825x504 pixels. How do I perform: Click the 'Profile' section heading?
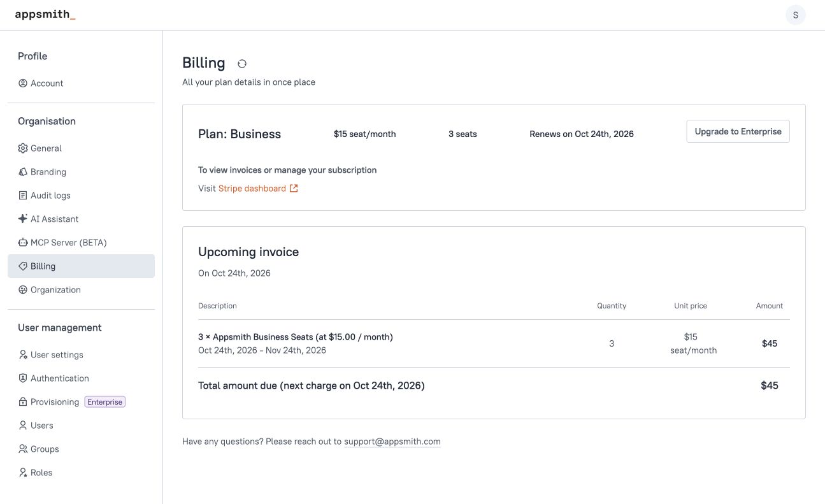(32, 56)
